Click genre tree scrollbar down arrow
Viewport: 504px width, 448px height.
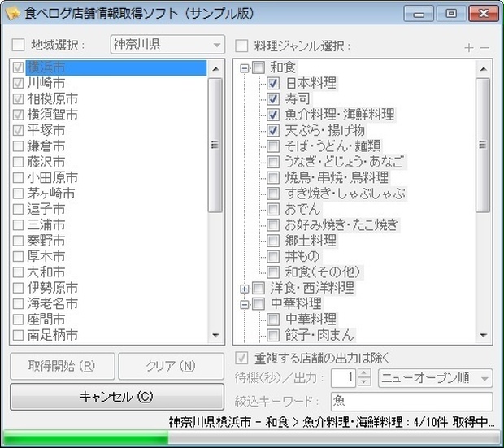point(483,336)
